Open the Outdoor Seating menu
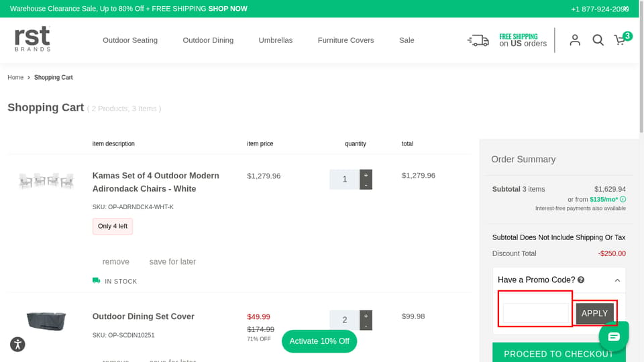The height and width of the screenshot is (362, 644). point(130,40)
